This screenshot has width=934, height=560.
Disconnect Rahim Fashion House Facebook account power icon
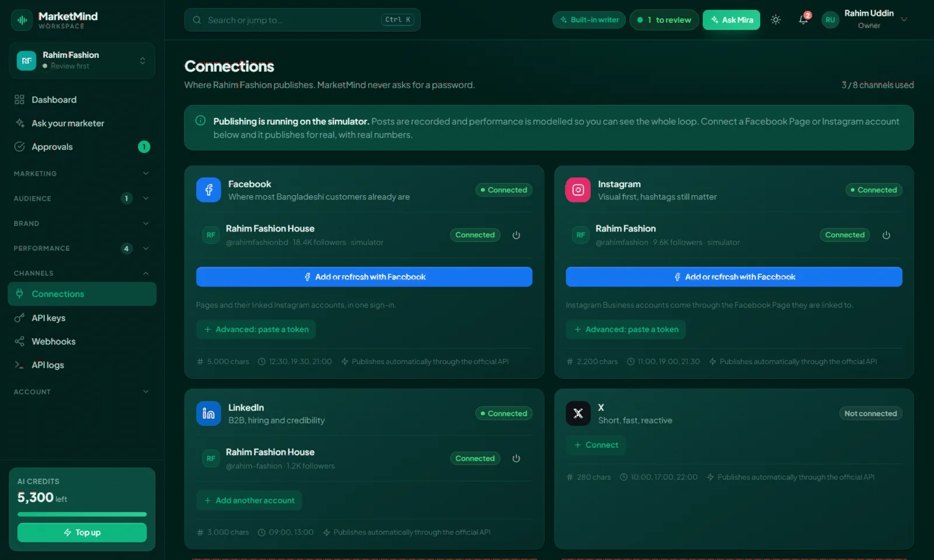click(x=516, y=235)
